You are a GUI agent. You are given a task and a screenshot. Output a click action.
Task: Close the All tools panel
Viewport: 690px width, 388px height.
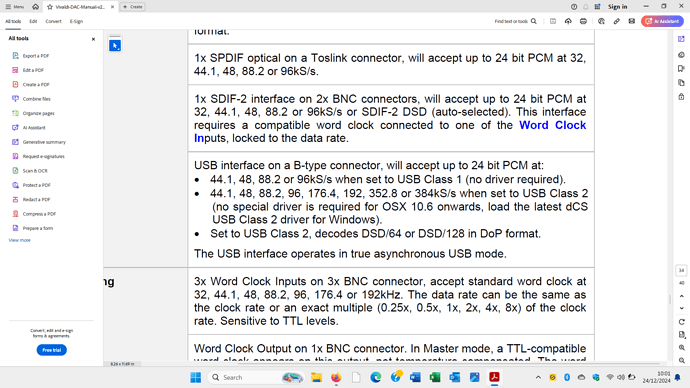tap(93, 39)
